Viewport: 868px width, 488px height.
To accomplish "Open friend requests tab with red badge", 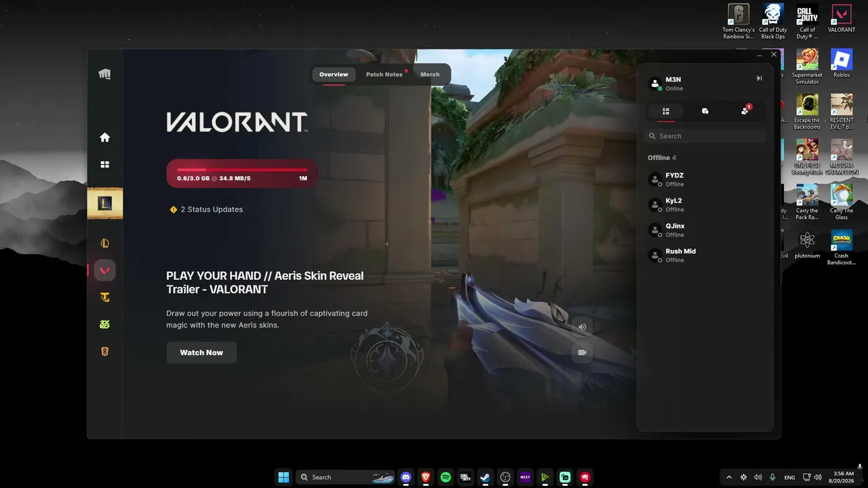I will pos(745,111).
